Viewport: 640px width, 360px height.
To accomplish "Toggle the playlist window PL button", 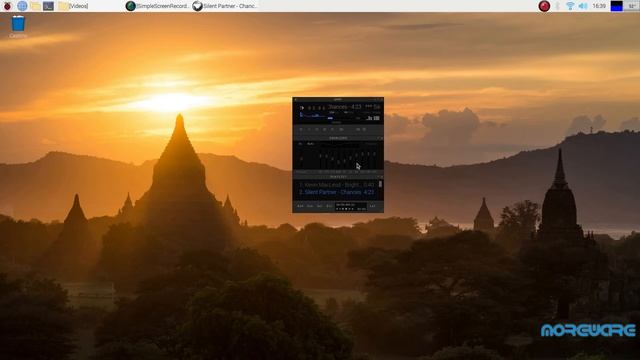I will (x=377, y=118).
